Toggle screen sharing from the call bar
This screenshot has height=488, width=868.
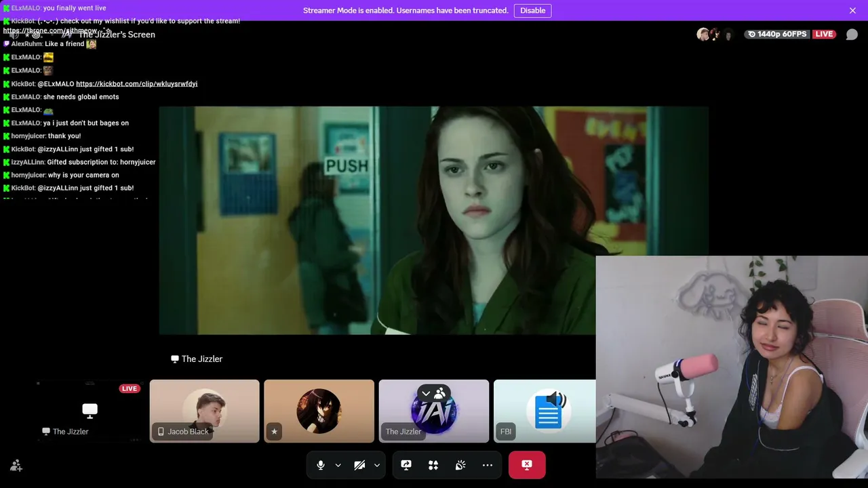406,465
